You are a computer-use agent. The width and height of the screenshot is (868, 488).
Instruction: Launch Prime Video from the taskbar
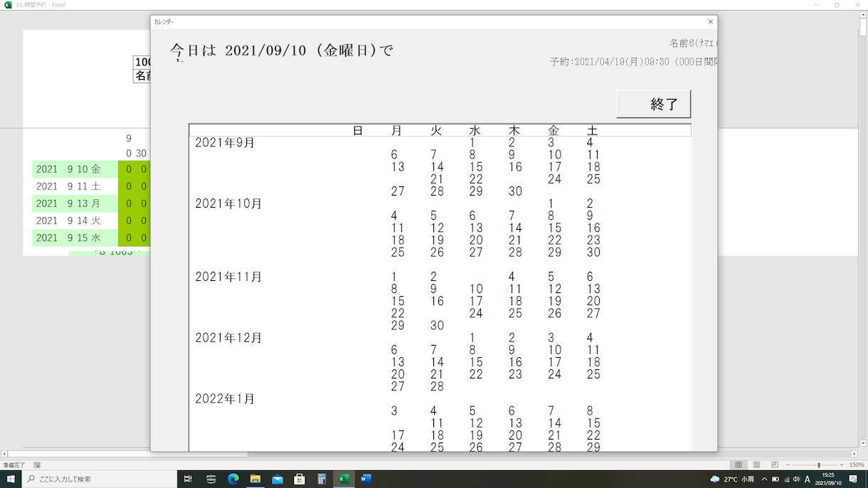[x=211, y=479]
